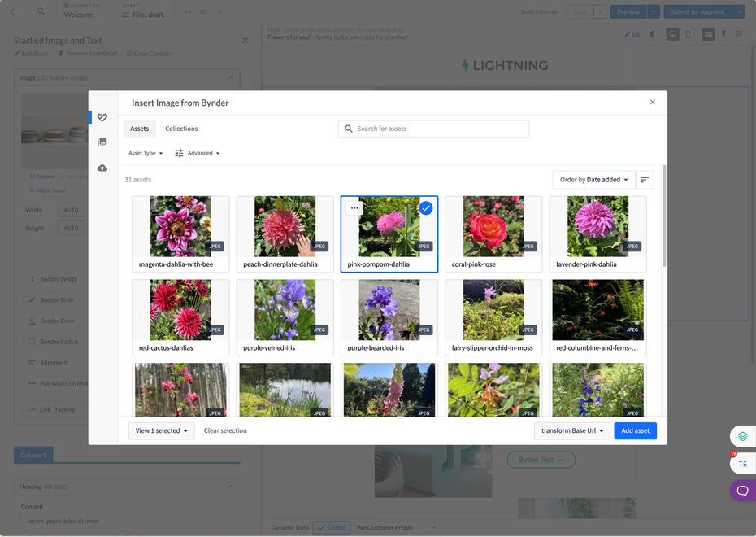This screenshot has width=756, height=537.
Task: Click Submit for Approval button
Action: (697, 11)
